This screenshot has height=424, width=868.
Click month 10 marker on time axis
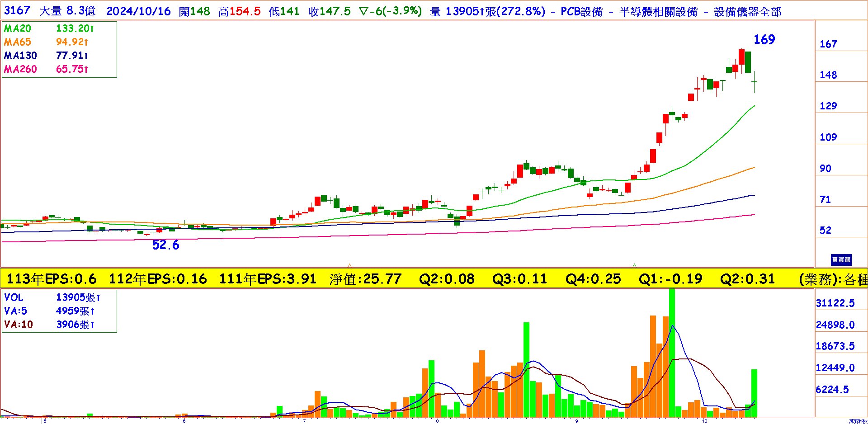705,421
